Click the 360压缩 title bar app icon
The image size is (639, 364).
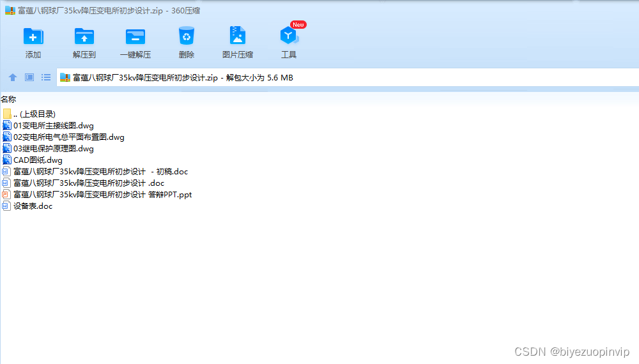coord(10,10)
